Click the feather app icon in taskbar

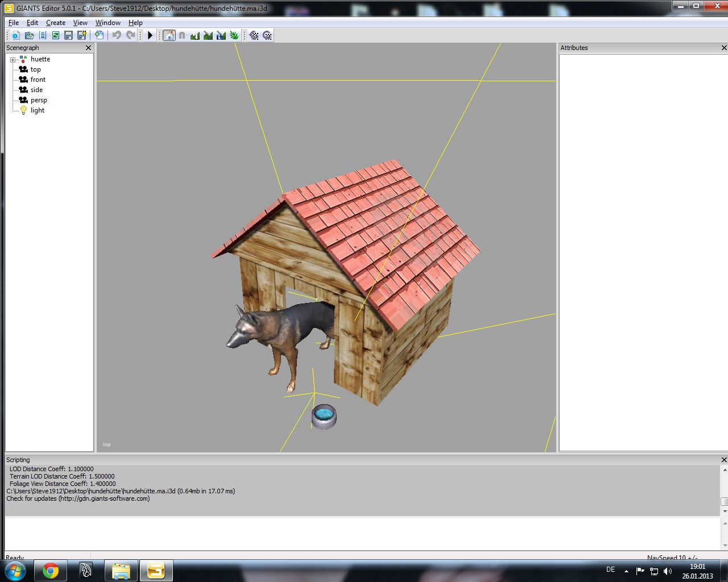pyautogui.click(x=86, y=571)
